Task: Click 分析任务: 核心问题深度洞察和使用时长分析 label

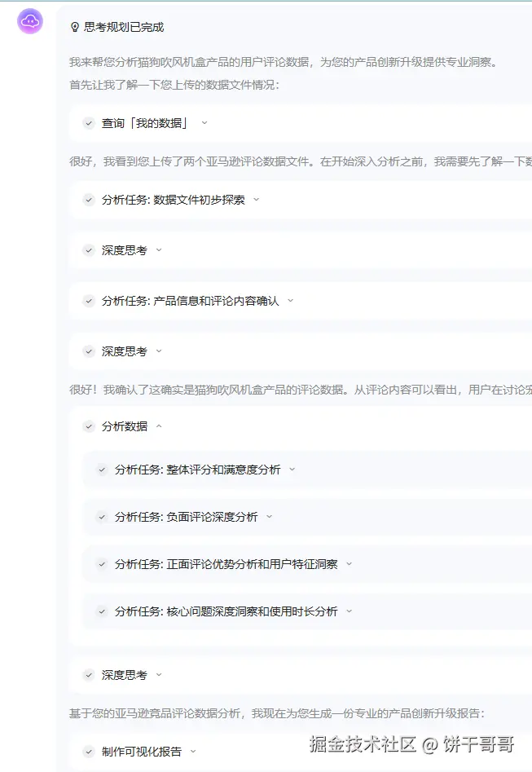Action: pyautogui.click(x=226, y=611)
